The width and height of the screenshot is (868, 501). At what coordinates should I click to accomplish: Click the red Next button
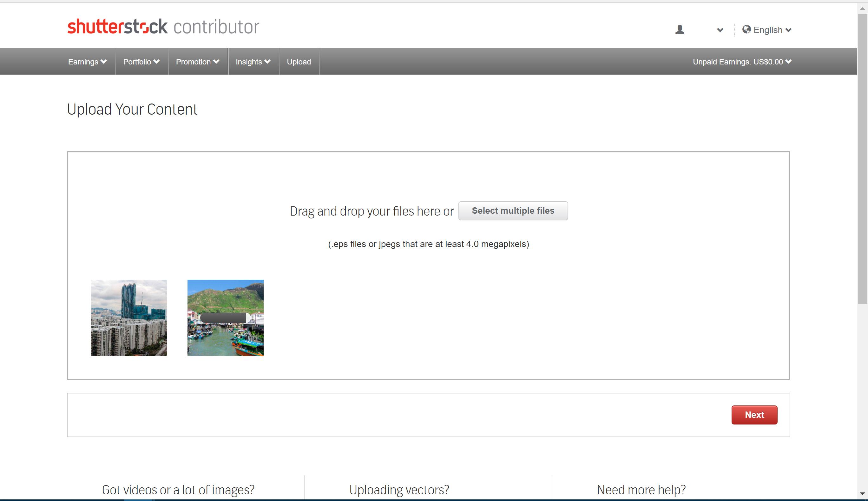click(754, 415)
